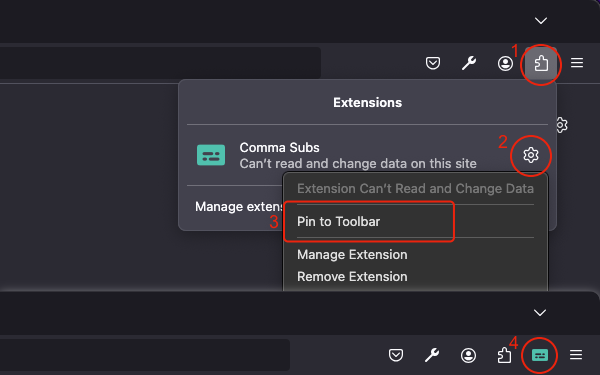Click the wrench icon in the lower toolbar
The height and width of the screenshot is (375, 600).
tap(432, 355)
